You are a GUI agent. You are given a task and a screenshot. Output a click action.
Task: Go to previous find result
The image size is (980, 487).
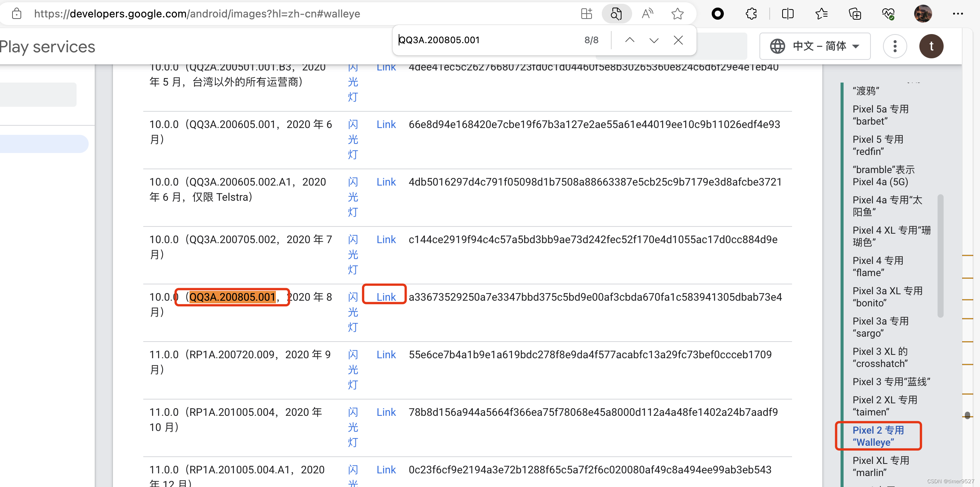point(629,40)
